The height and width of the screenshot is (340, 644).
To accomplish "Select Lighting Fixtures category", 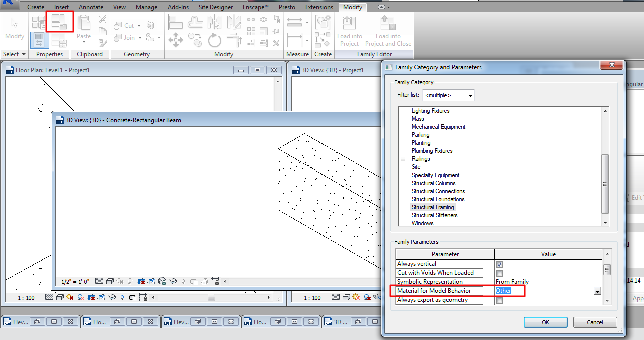I will 430,111.
